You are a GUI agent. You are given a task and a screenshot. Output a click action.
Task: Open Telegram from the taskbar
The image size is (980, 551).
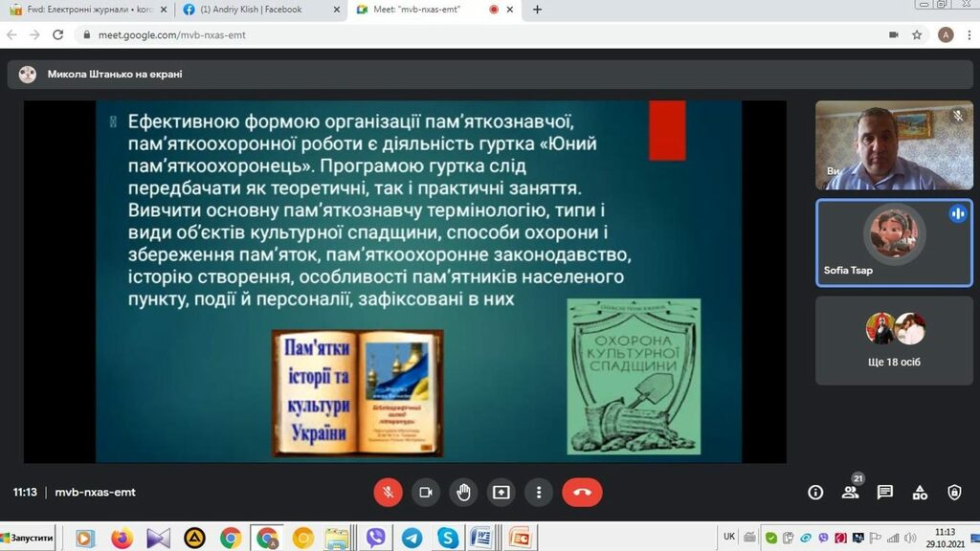point(412,538)
